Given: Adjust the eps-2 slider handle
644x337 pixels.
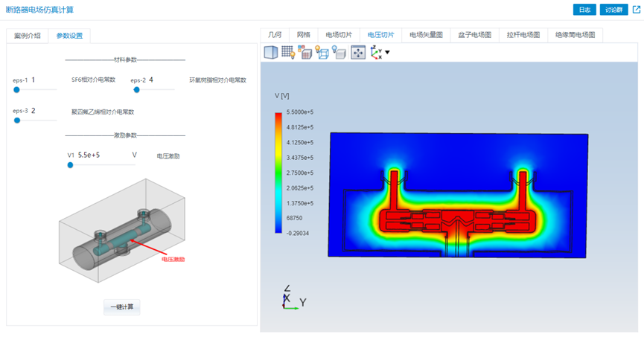Looking at the screenshot, I should (x=137, y=90).
